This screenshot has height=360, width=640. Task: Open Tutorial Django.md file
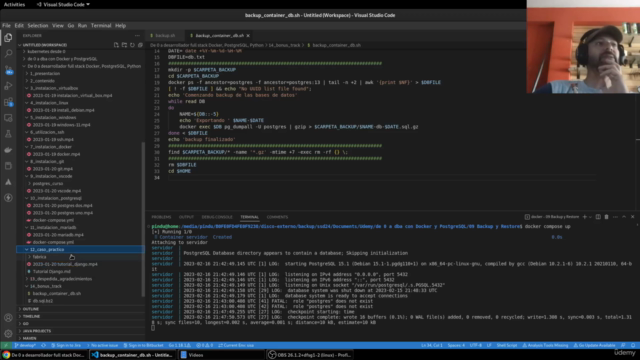51,271
